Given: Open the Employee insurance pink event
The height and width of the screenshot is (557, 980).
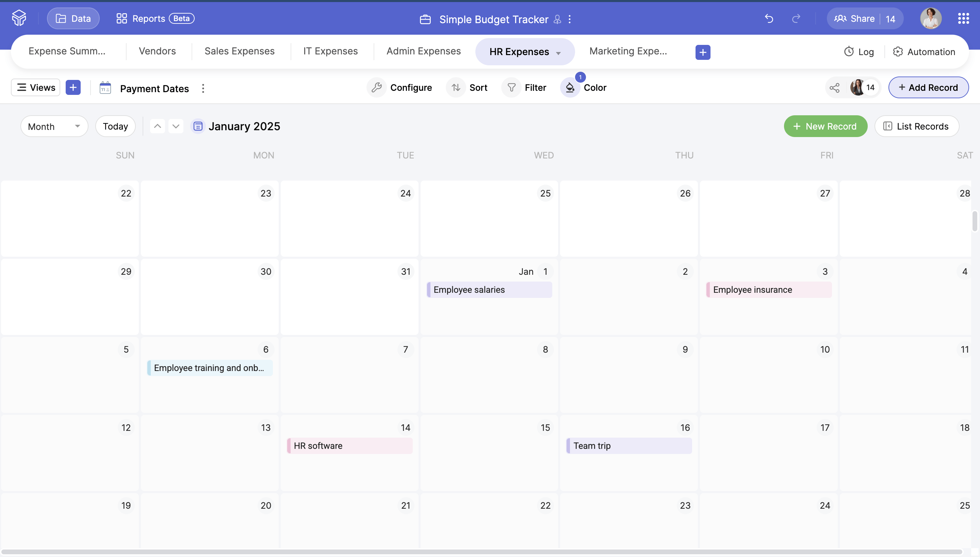Looking at the screenshot, I should [768, 290].
